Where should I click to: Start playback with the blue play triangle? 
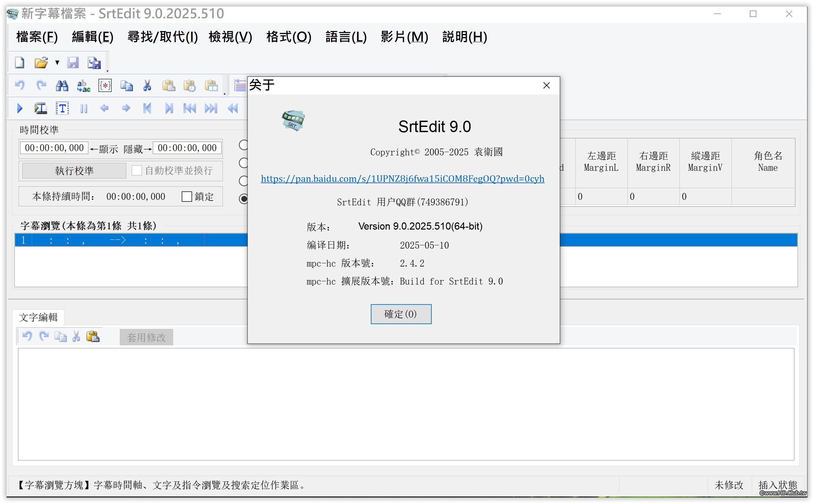(x=20, y=108)
